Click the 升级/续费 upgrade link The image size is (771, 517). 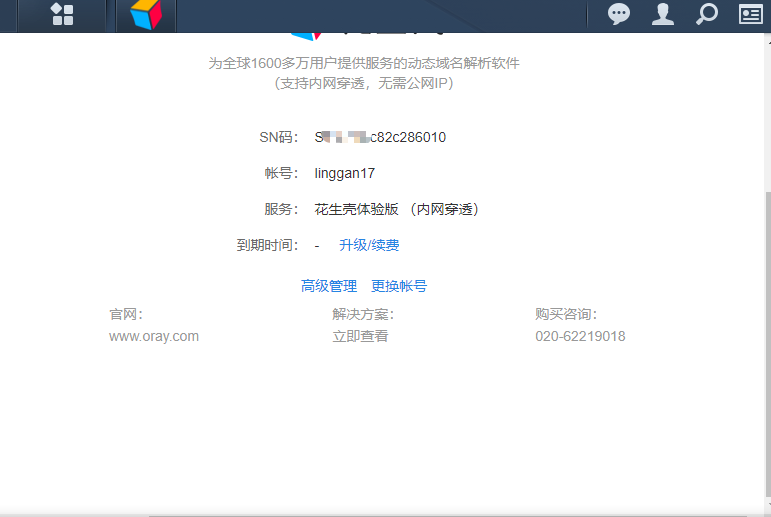coord(369,245)
